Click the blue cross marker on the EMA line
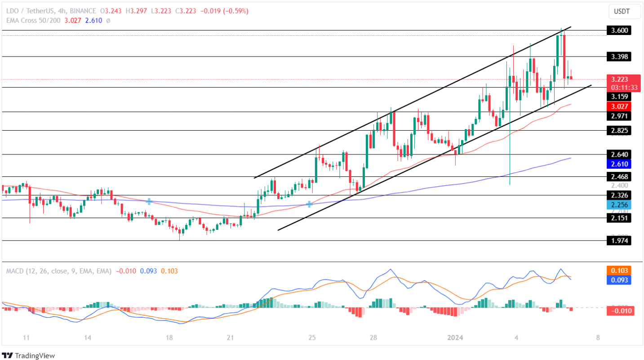 tap(149, 202)
